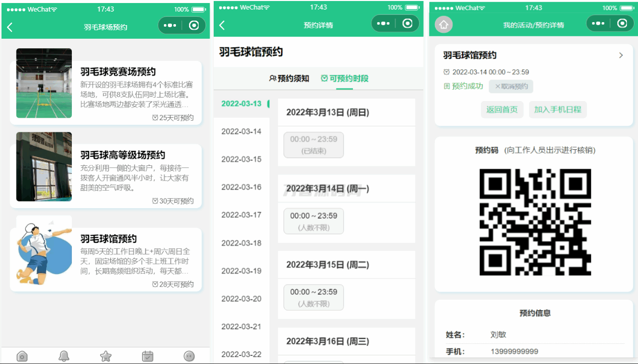Open the 羽毛球竞赛场预约 court photo

[x=44, y=83]
